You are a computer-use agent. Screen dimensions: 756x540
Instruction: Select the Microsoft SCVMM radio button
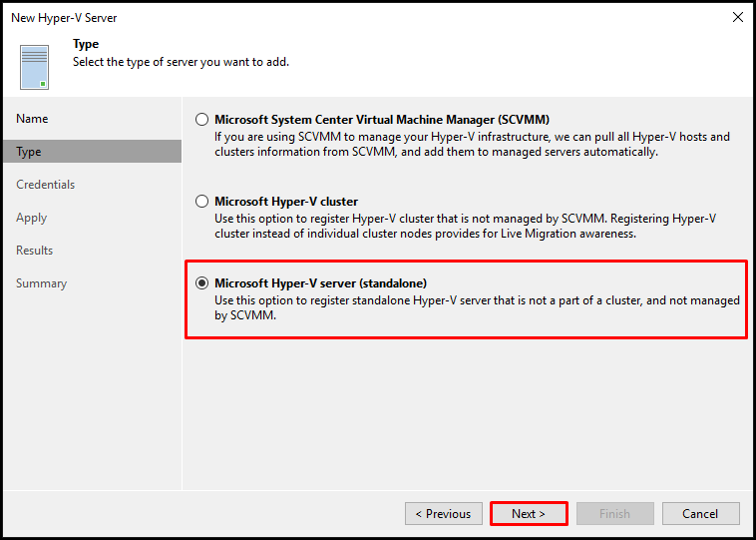pos(201,120)
